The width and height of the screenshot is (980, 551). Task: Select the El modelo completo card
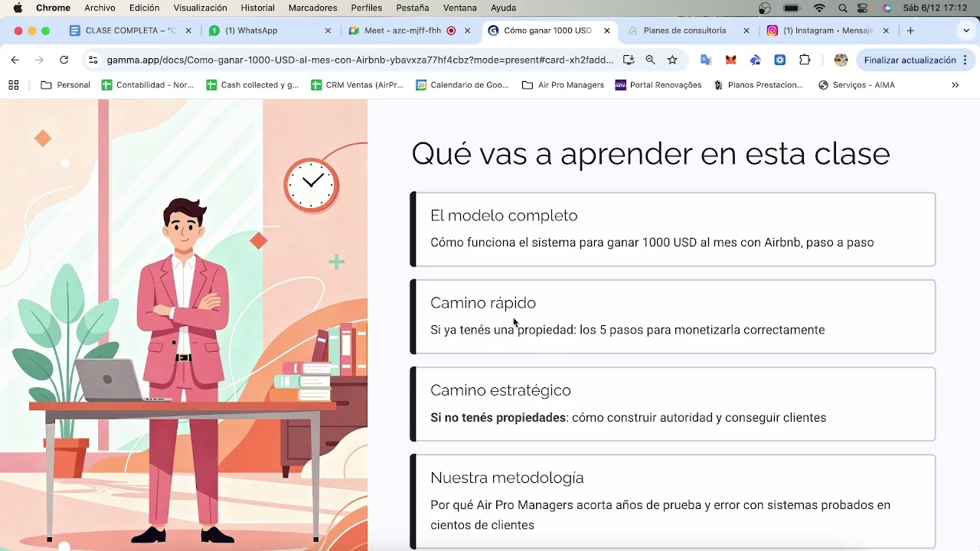pos(673,230)
